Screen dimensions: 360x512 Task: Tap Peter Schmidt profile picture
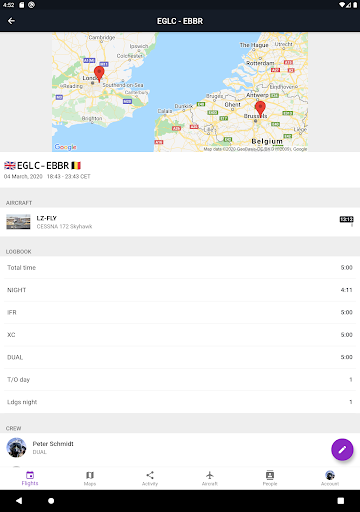(16, 447)
